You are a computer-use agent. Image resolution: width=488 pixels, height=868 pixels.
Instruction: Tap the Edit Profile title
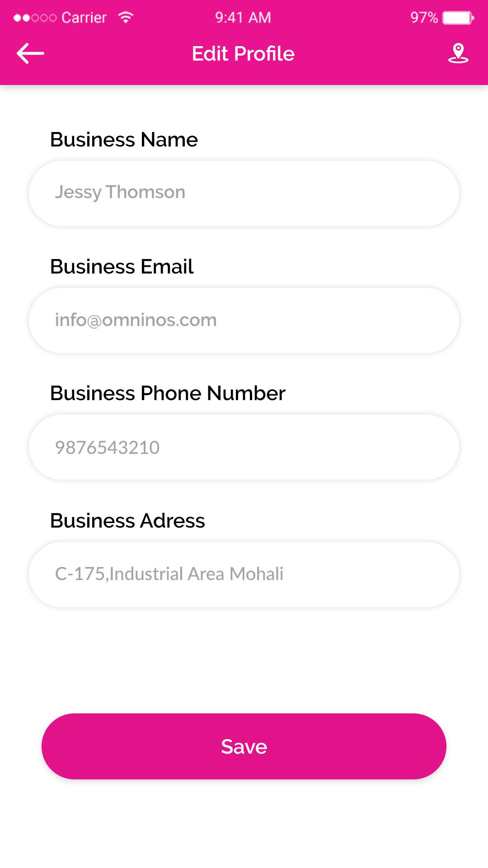tap(243, 54)
